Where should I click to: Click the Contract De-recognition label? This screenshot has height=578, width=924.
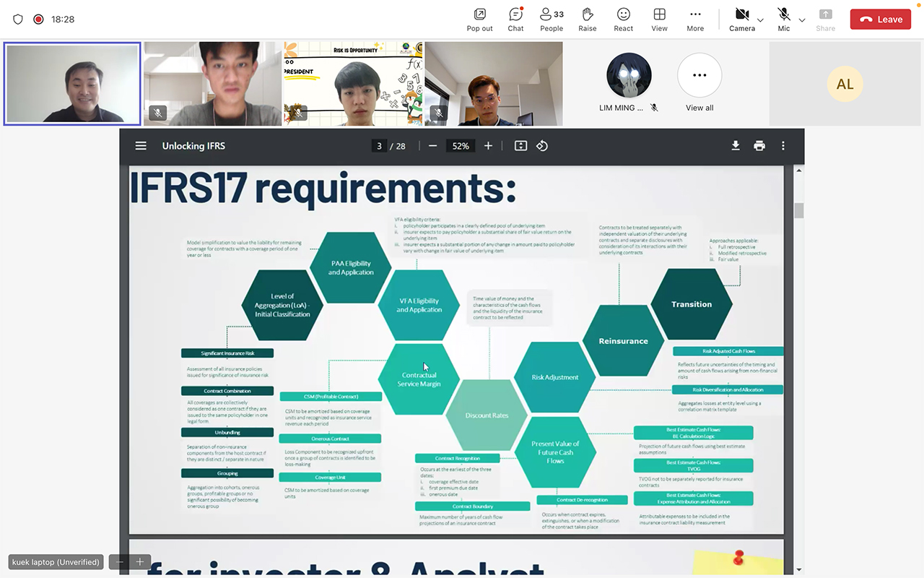click(x=583, y=500)
